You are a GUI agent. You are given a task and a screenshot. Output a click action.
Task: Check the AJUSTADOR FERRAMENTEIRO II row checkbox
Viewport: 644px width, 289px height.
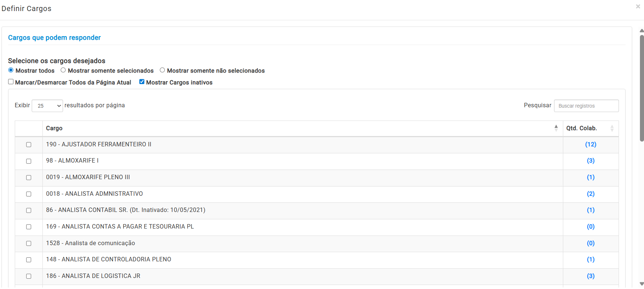(29, 145)
